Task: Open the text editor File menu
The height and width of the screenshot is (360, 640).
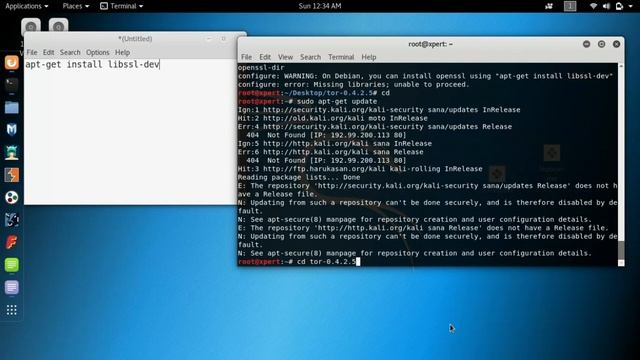Action: tap(32, 52)
